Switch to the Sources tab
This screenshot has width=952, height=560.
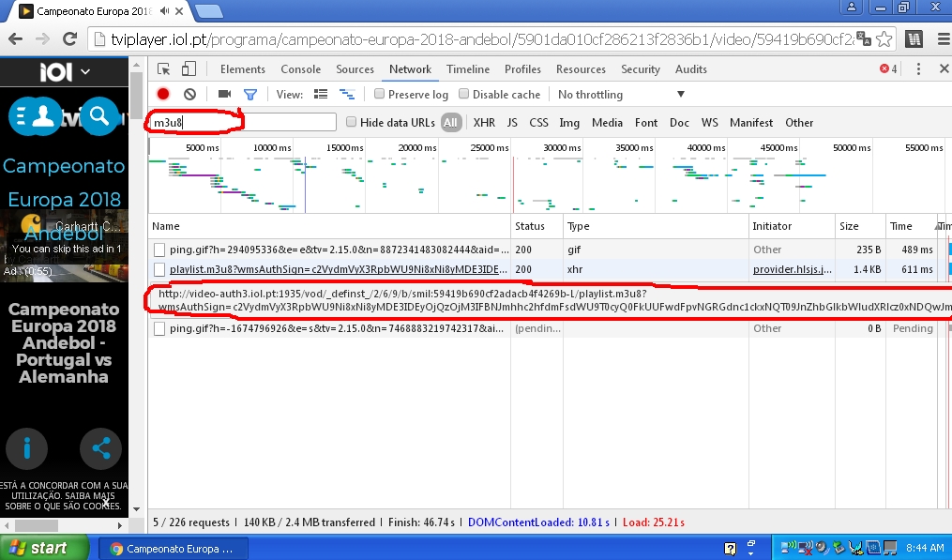coord(355,69)
